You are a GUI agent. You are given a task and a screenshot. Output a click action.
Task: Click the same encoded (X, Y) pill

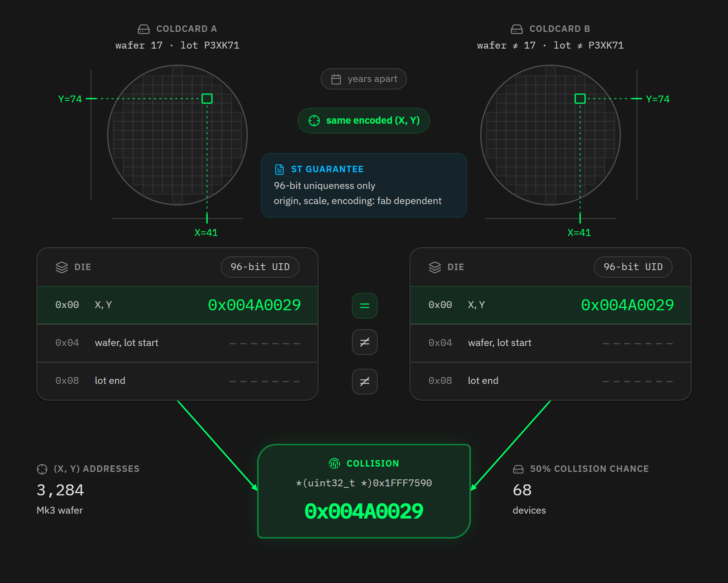click(x=364, y=121)
